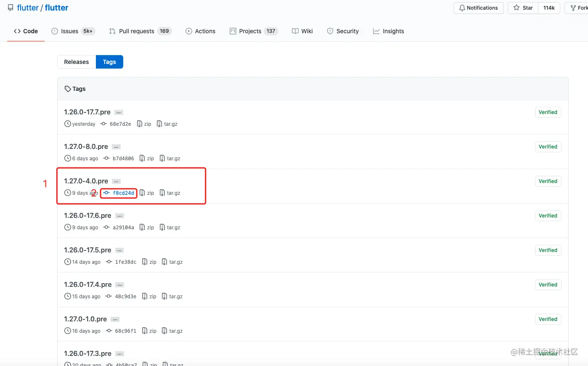Open the Security tab

point(343,31)
